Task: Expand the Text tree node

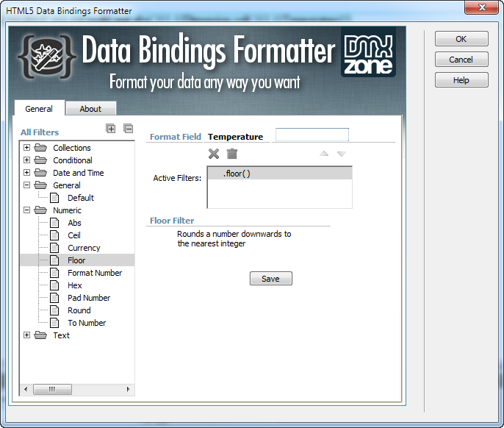Action: [27, 335]
